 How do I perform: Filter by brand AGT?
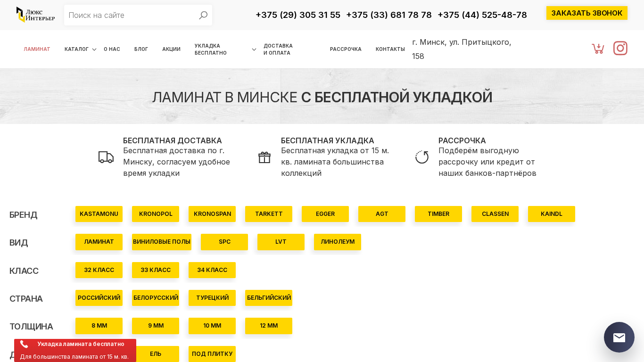coord(382,214)
